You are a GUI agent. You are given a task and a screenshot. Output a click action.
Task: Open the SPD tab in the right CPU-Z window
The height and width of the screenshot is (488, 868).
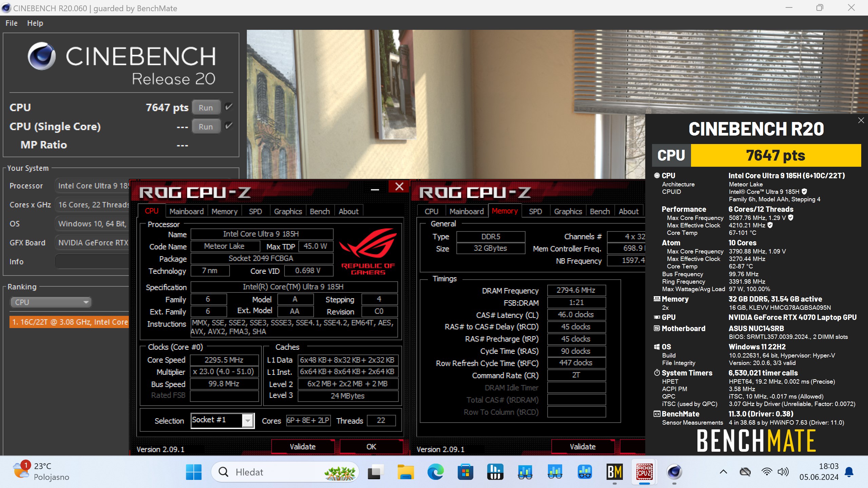(x=535, y=211)
